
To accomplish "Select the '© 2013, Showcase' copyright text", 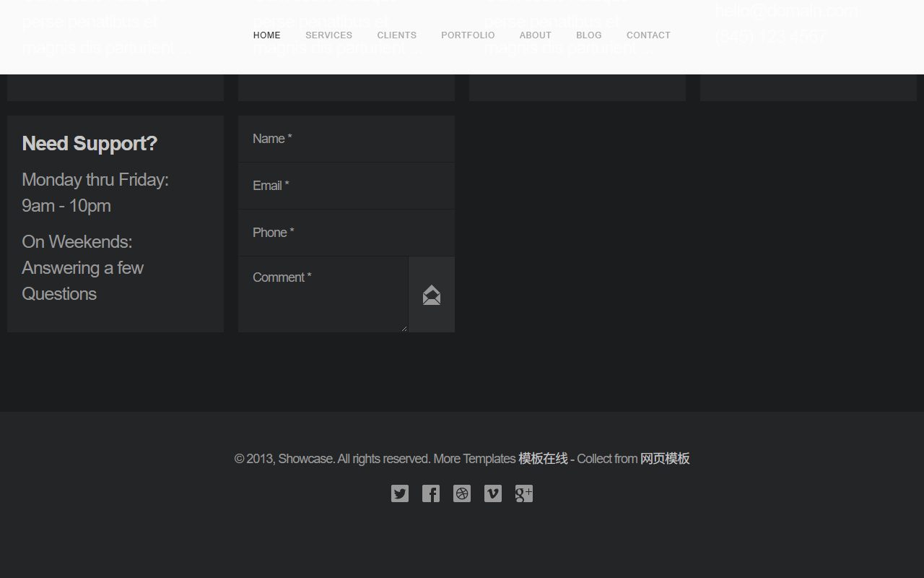I will pos(284,459).
